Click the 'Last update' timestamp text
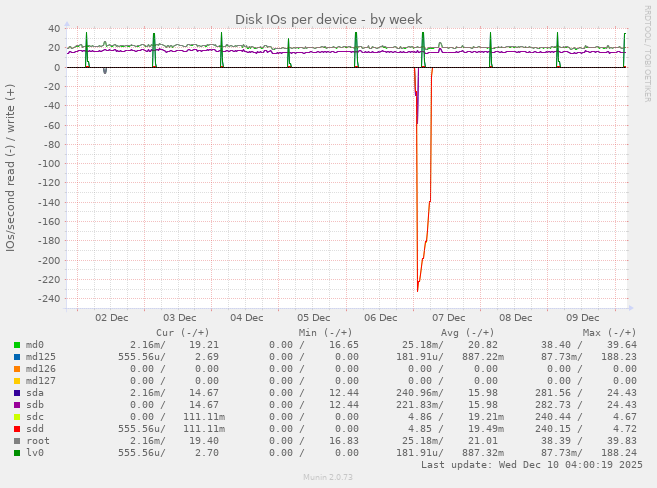The width and height of the screenshot is (657, 488). pos(532,465)
